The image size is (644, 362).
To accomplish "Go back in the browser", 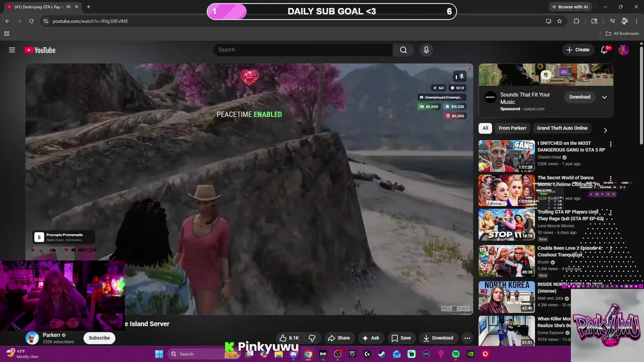I will [7, 21].
